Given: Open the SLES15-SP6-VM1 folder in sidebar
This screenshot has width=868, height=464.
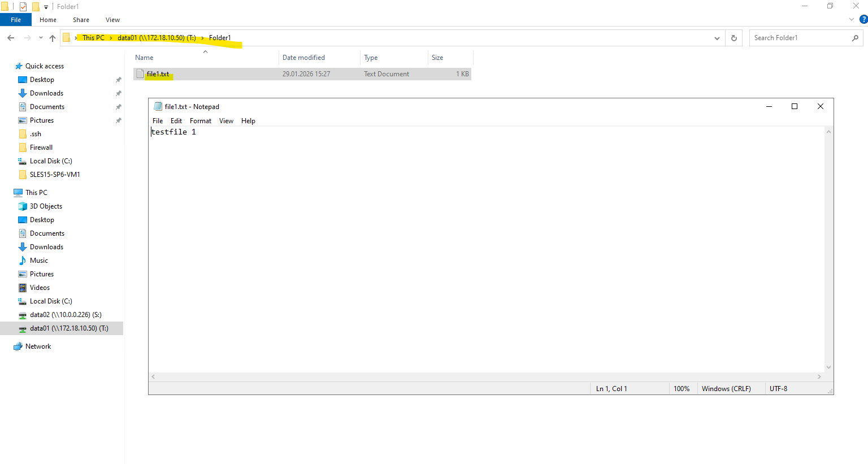Looking at the screenshot, I should click(x=55, y=175).
